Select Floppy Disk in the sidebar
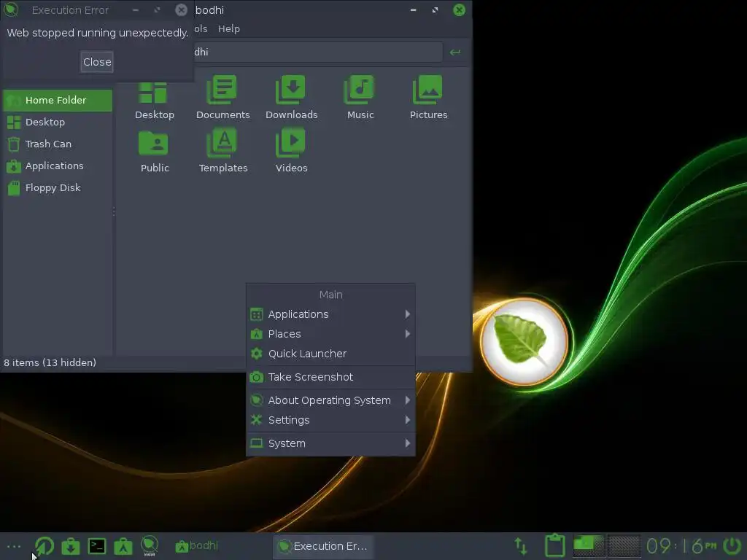The width and height of the screenshot is (747, 560). tap(58, 187)
